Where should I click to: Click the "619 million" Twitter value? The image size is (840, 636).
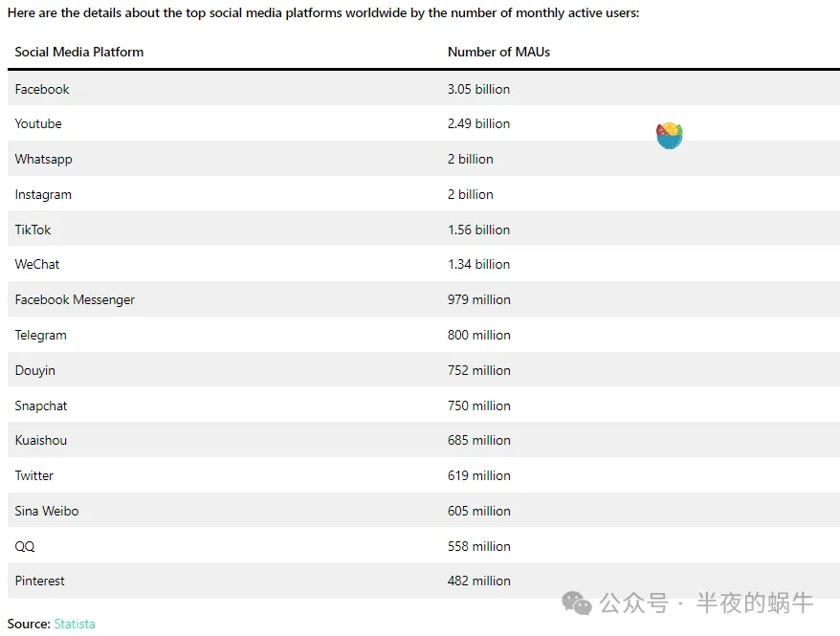[x=479, y=475]
